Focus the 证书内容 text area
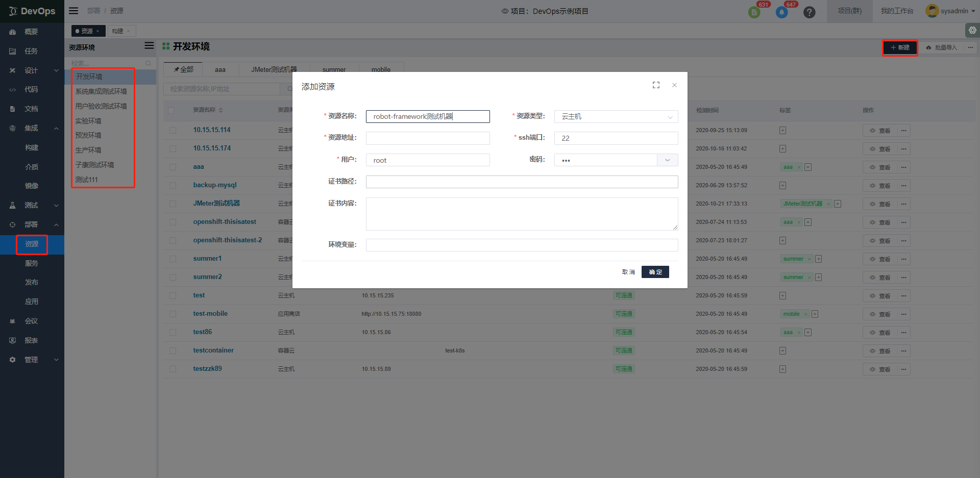Screen dimensions: 980x478 522,214
